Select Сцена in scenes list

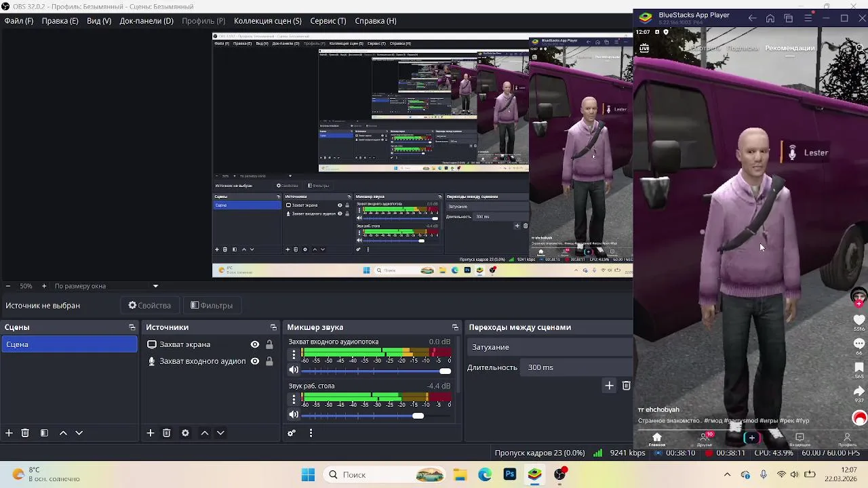coord(69,344)
